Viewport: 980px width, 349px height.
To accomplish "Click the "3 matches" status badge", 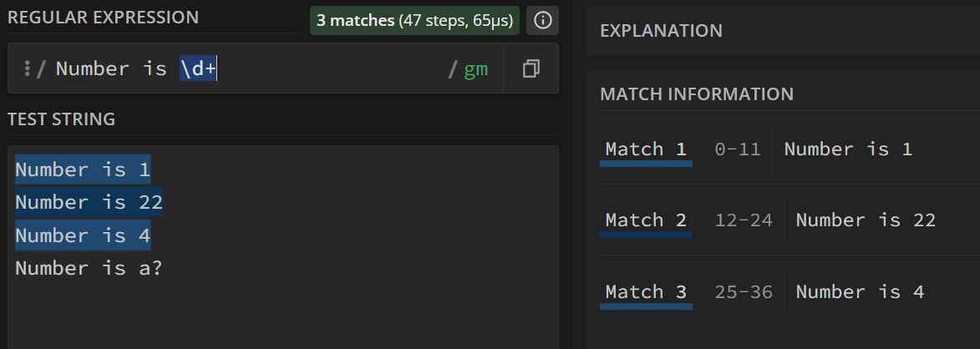I will pyautogui.click(x=414, y=20).
